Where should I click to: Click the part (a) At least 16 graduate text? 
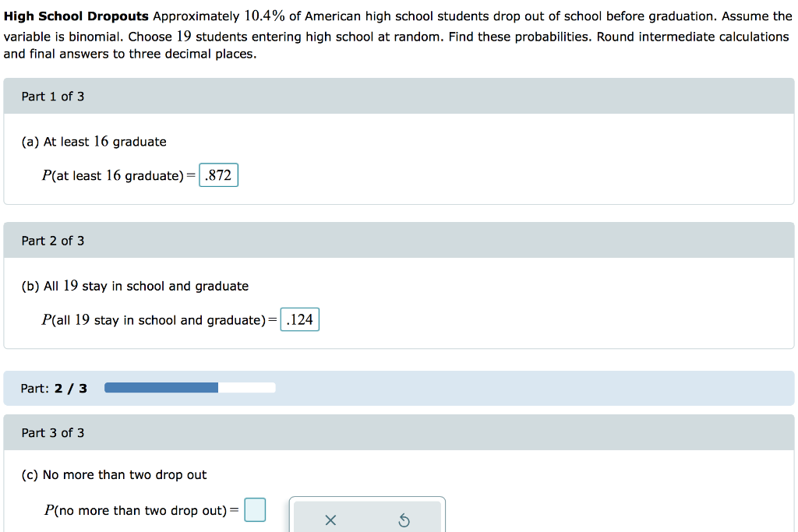coord(94,141)
